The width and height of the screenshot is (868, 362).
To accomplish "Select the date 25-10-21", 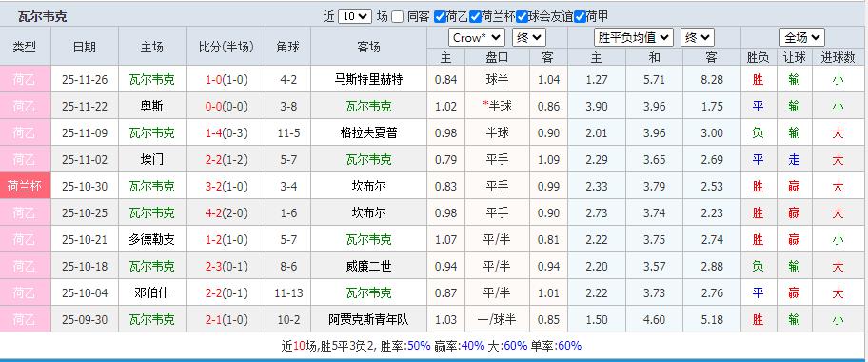I will [x=85, y=239].
